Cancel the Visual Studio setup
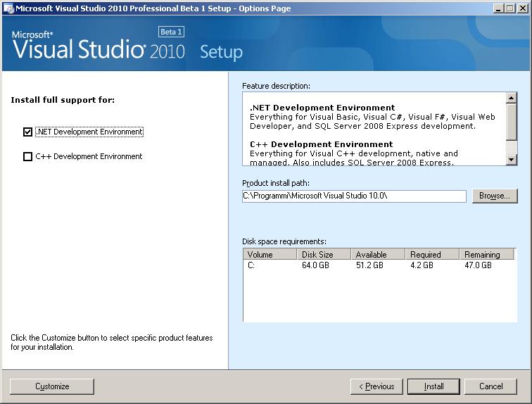Screen dimensions: 532x404 490,386
